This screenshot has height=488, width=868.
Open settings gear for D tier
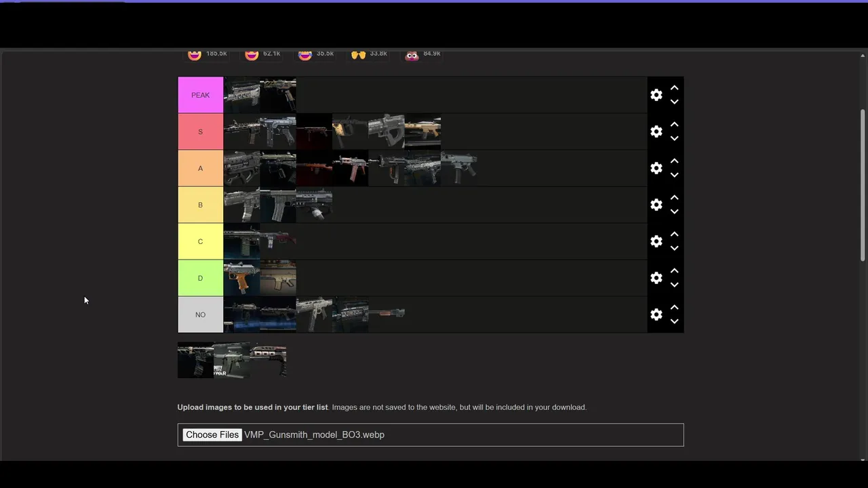656,278
